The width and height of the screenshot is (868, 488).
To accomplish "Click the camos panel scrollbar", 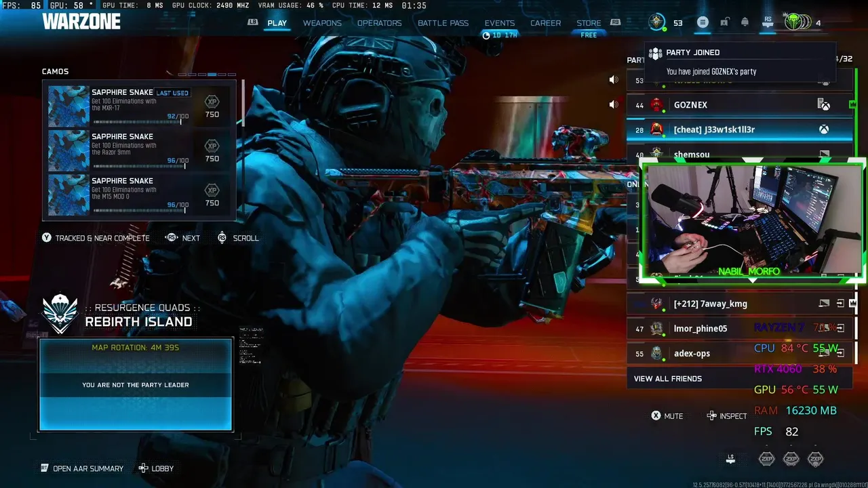I will [243, 102].
